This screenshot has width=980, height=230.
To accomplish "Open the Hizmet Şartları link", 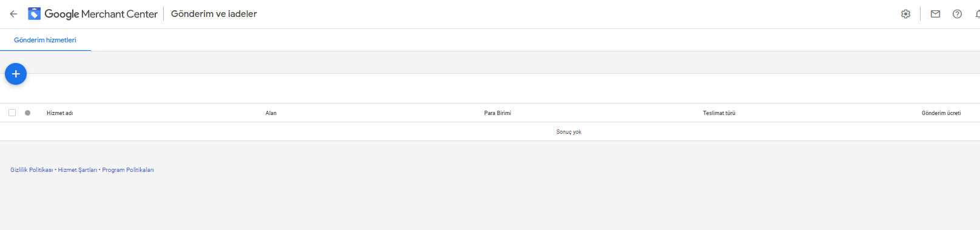I will (78, 170).
